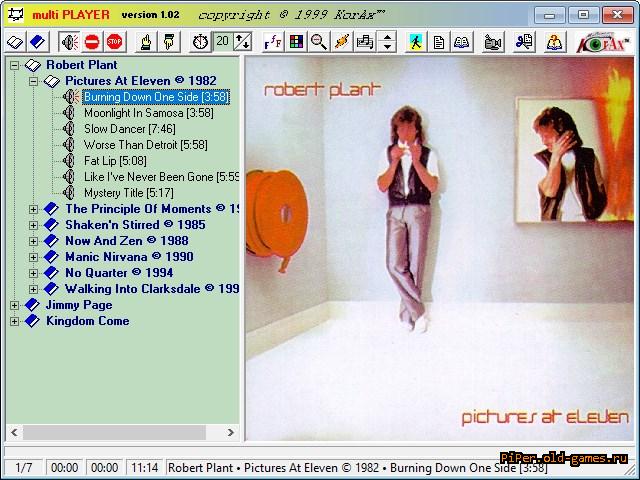This screenshot has height=480, width=640.
Task: Click the music notes playlist icon
Action: [x=364, y=42]
